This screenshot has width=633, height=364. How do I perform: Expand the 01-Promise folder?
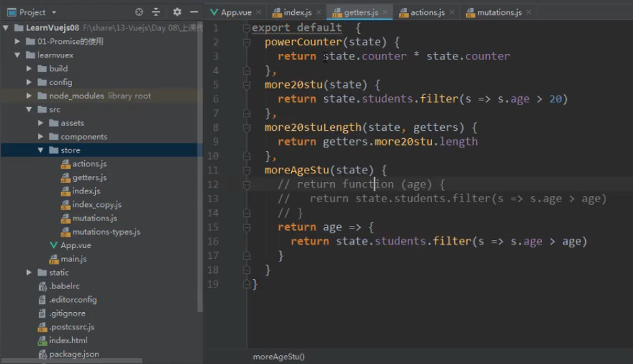pos(18,41)
